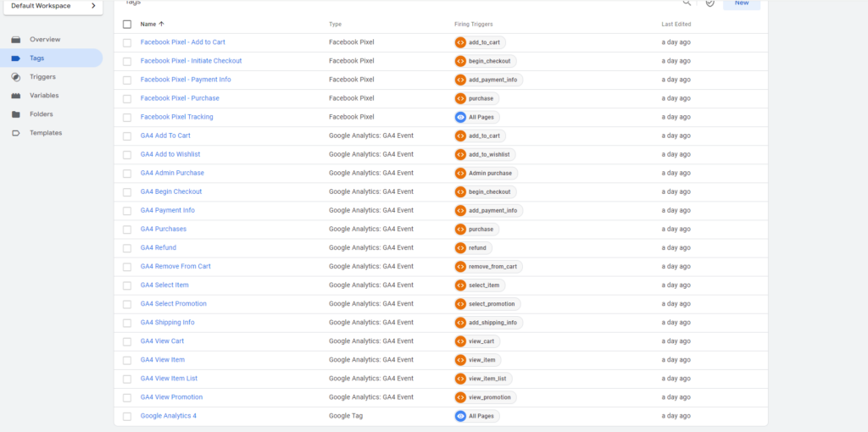This screenshot has width=868, height=432.
Task: Select the Facebook Pixel - Purchase checkbox
Action: click(x=127, y=98)
